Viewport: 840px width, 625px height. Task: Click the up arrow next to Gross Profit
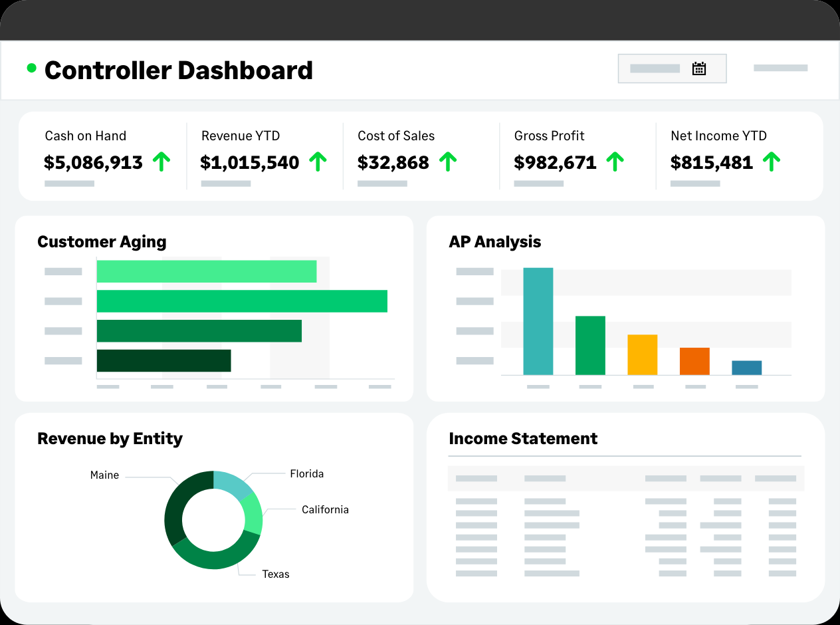pos(615,162)
